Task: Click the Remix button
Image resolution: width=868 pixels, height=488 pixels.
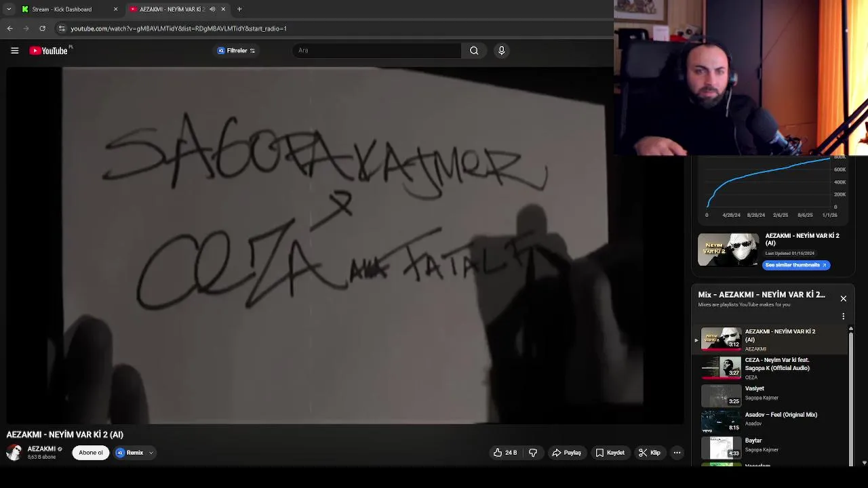Action: click(x=130, y=453)
